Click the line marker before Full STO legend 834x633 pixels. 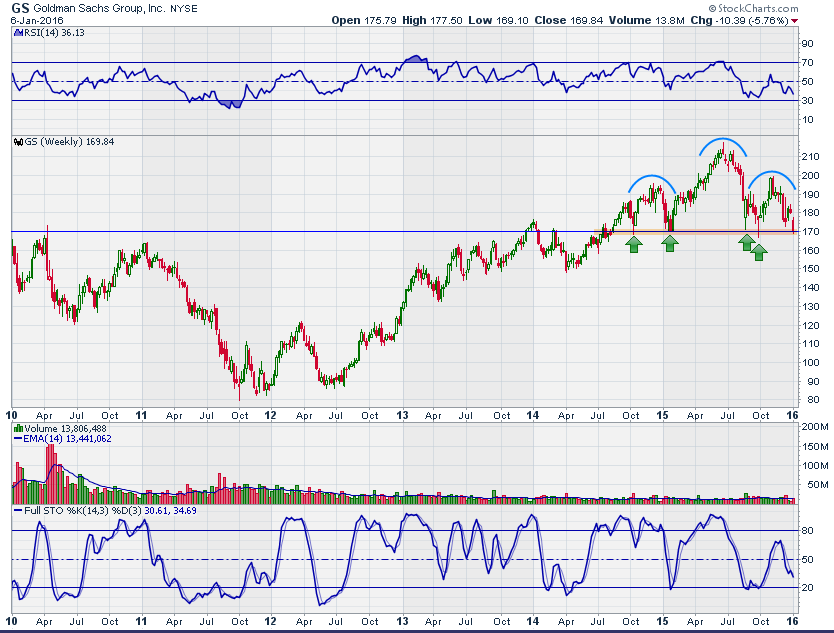(x=18, y=511)
